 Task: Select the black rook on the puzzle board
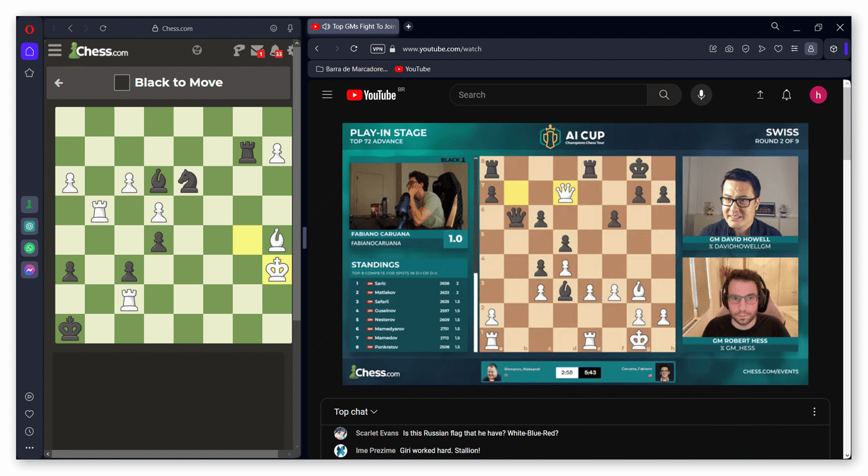(247, 152)
